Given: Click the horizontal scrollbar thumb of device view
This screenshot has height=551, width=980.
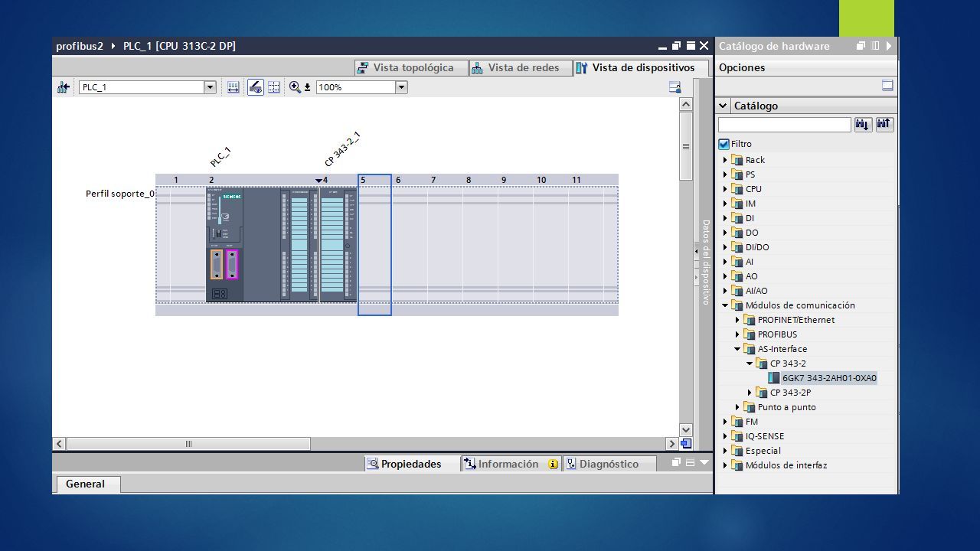Looking at the screenshot, I should (x=188, y=444).
